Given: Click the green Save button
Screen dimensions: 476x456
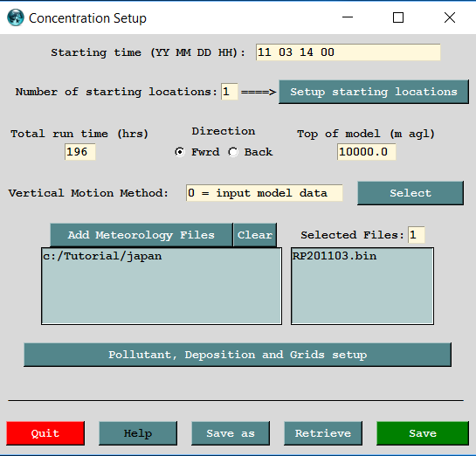Looking at the screenshot, I should point(423,433).
